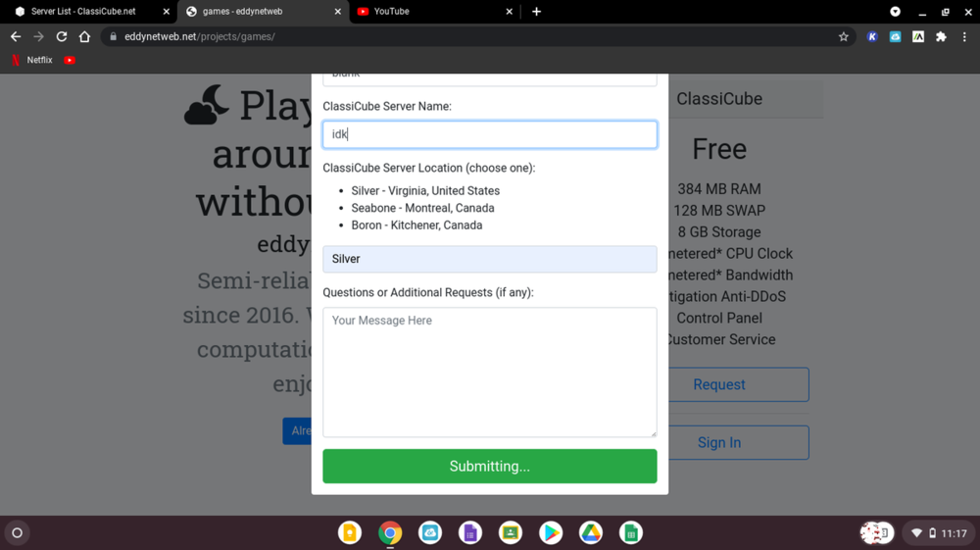980x550 pixels.
Task: Click the '384 MB RAM' text
Action: pos(719,189)
